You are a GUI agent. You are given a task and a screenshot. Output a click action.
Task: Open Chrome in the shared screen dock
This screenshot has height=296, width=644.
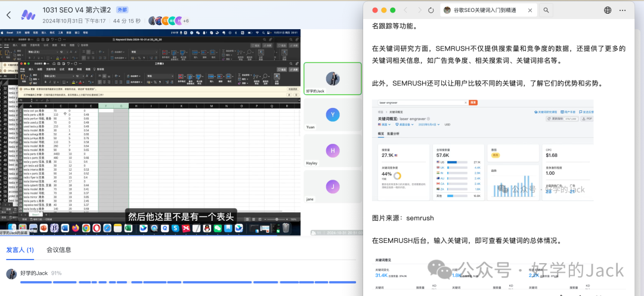tap(86, 228)
